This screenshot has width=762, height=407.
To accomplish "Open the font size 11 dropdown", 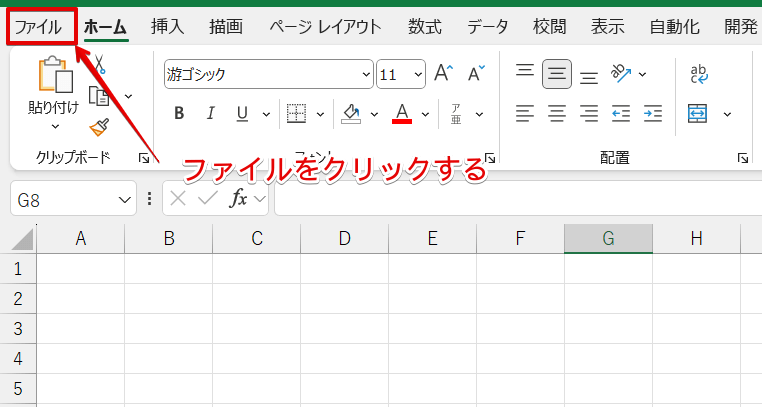I will tap(418, 74).
